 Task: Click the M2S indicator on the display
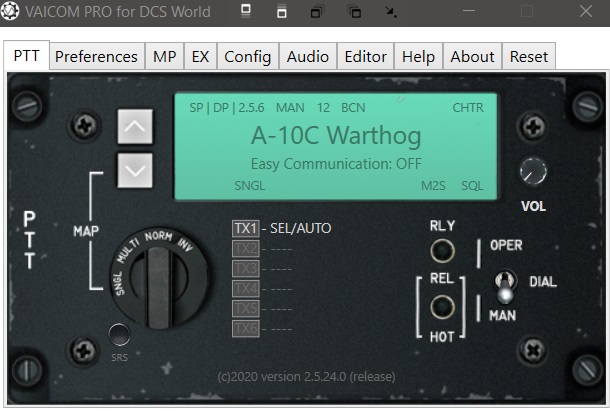[x=433, y=186]
